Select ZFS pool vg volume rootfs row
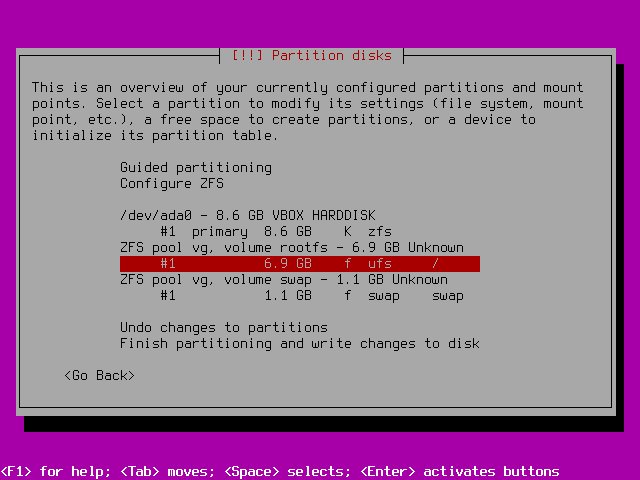This screenshot has height=480, width=640. (x=292, y=247)
